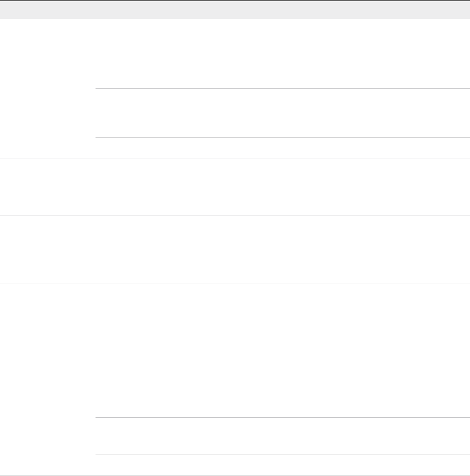Click the third row's right column cell
This screenshot has width=470, height=476.
click(x=279, y=250)
